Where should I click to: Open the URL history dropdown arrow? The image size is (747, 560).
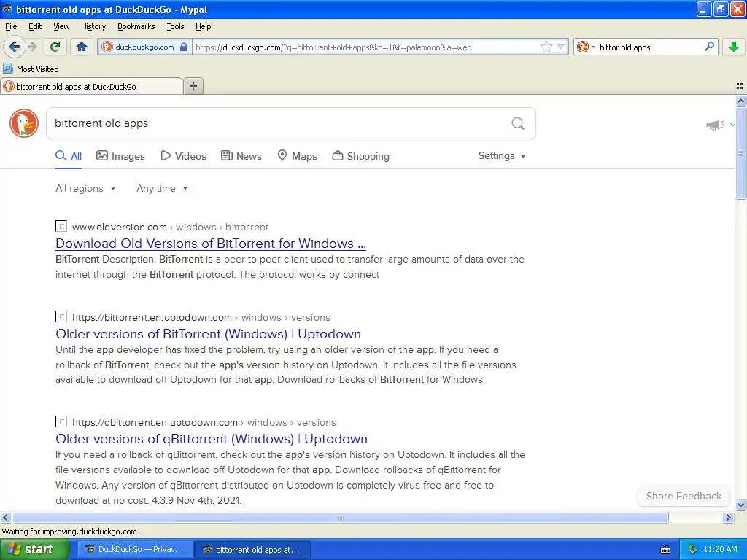[x=561, y=47]
